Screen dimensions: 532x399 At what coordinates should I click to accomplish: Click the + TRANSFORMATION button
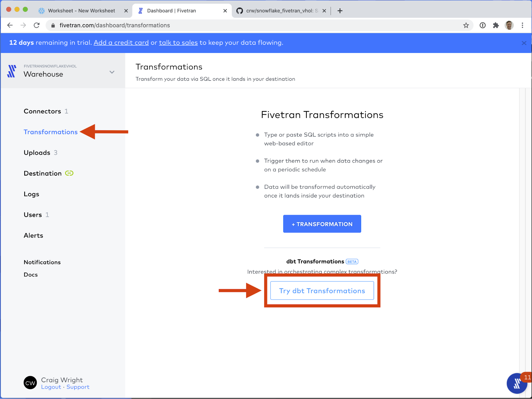click(322, 224)
